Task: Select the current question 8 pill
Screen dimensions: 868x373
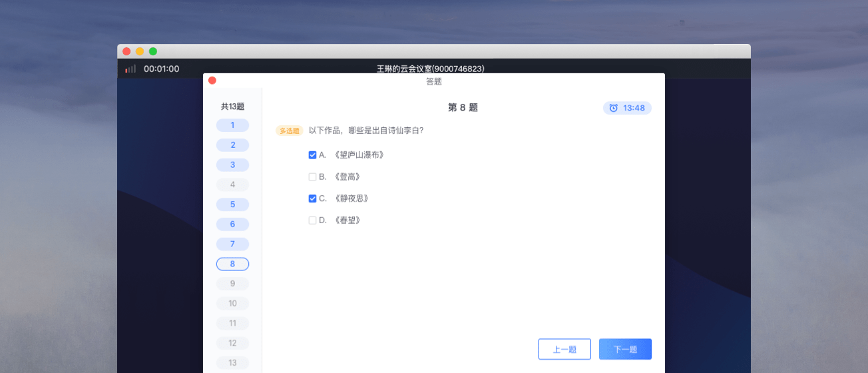Action: point(232,264)
